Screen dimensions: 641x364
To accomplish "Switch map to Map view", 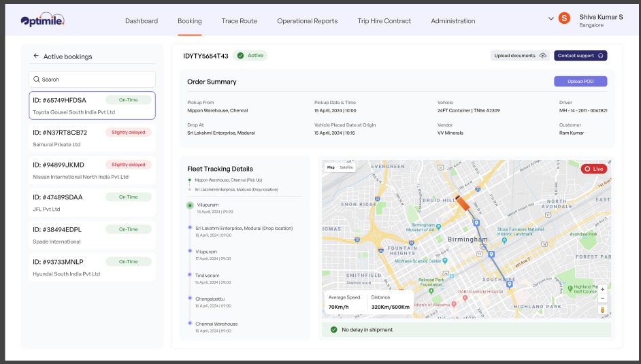I will [x=331, y=167].
